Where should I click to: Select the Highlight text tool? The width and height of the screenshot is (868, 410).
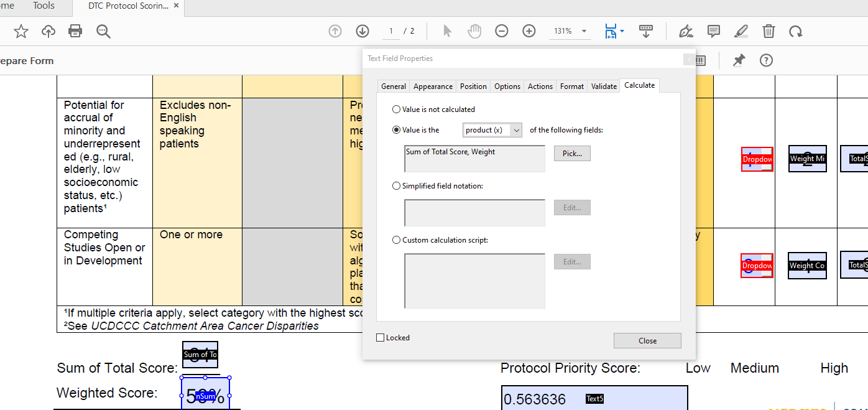[x=741, y=30]
